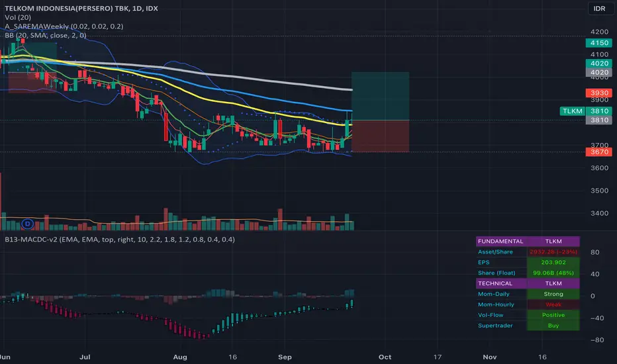Screen dimensions: 617x364
Task: Click the Vol-Flow row label
Action: 491,315
